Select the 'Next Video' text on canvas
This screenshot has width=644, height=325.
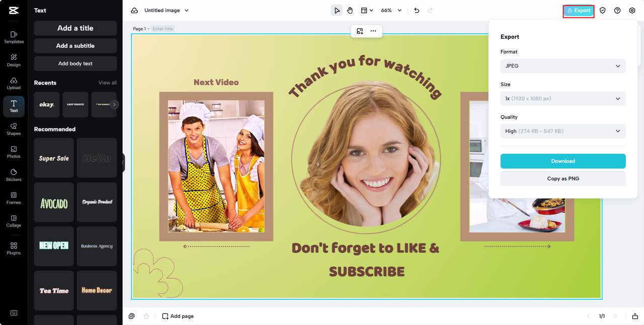click(216, 83)
